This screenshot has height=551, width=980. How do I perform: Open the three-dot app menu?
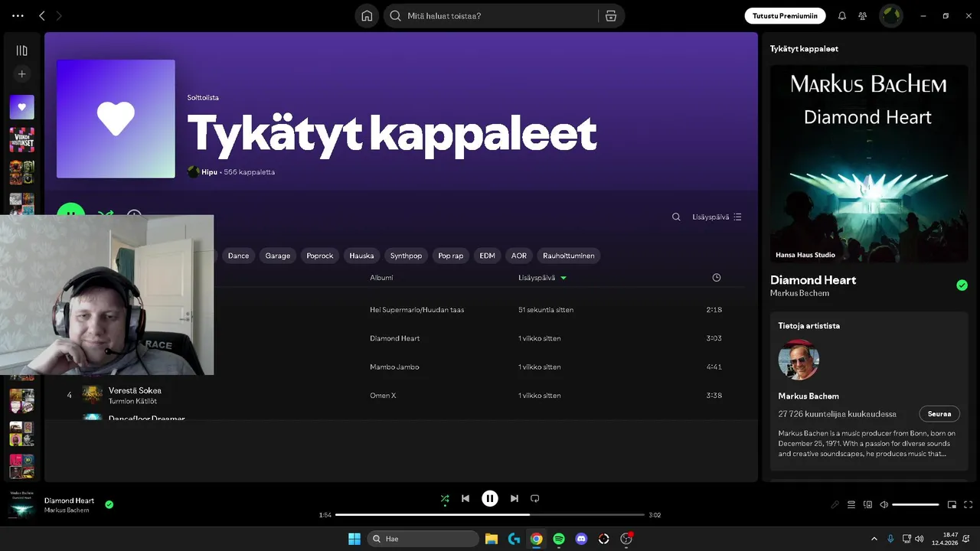(x=18, y=15)
